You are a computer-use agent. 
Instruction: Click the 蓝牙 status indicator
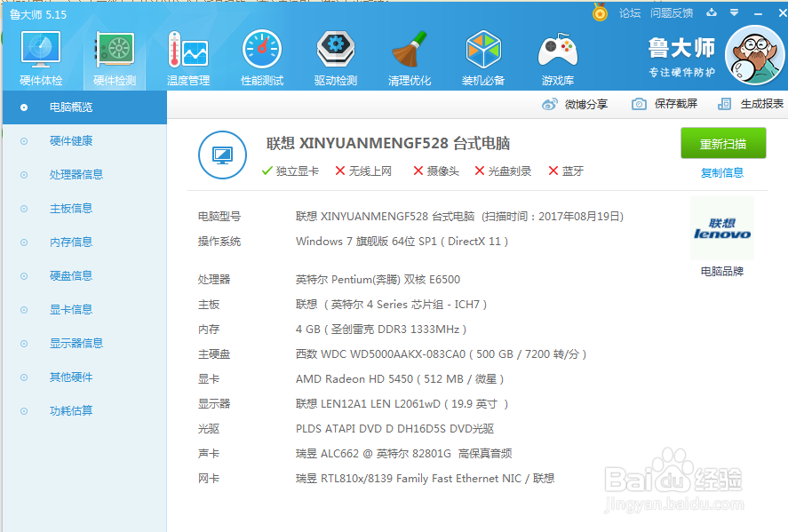click(566, 171)
